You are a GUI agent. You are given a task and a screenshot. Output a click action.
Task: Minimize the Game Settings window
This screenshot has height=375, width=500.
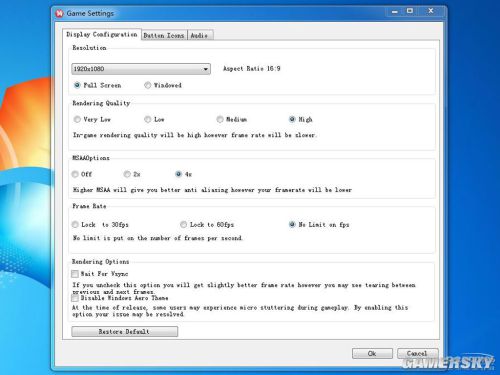[395, 12]
